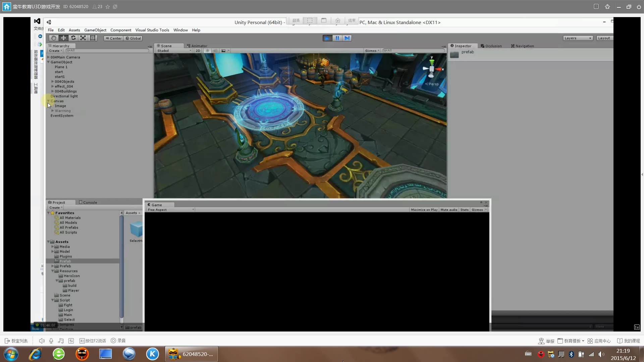Open Hierarchy Create dropdown
This screenshot has height=362, width=644.
[x=55, y=51]
